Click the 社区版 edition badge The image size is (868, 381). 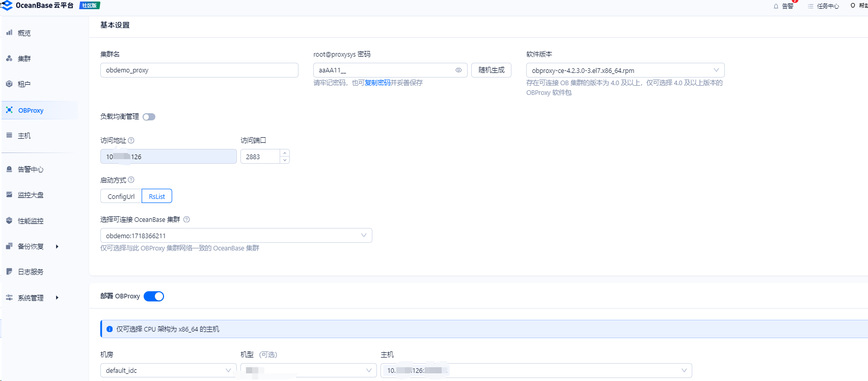click(90, 6)
